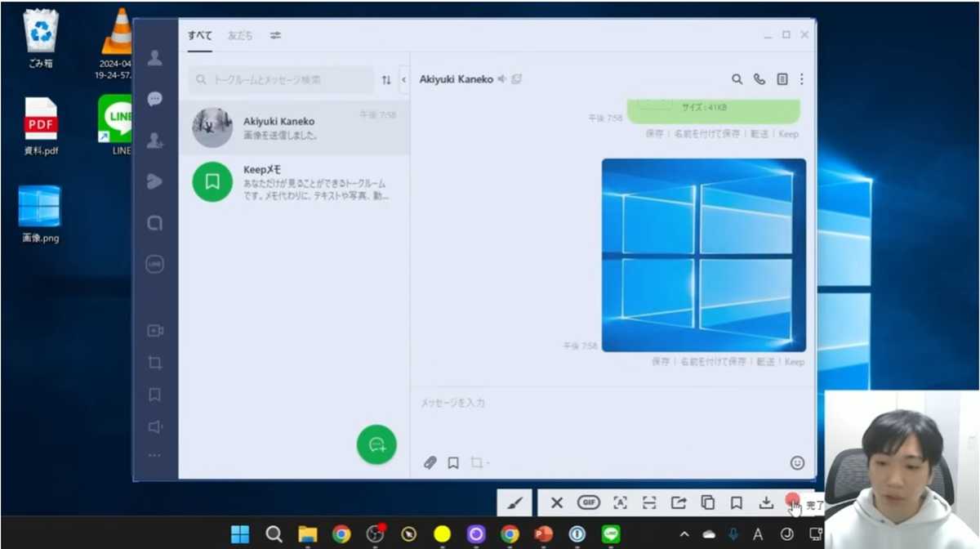Click the GIF button in capture toolbar
980x549 pixels.
coord(588,502)
